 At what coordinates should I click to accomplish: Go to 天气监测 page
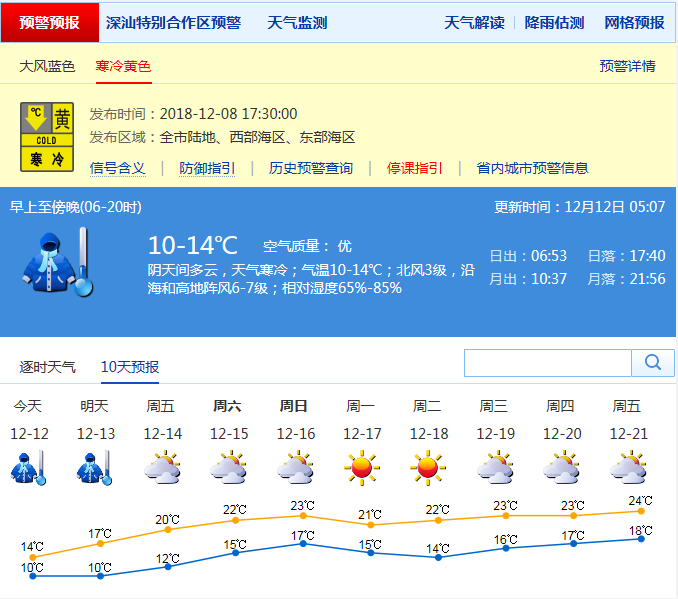(x=297, y=22)
